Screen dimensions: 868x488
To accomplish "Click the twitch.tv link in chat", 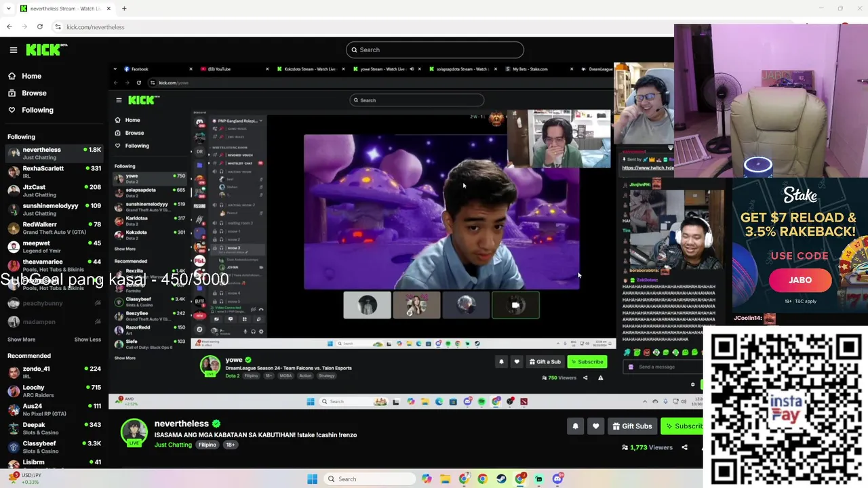I will (x=648, y=167).
